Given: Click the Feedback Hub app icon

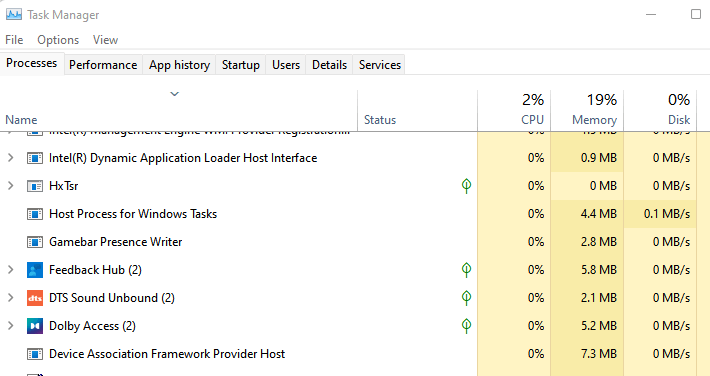Looking at the screenshot, I should pos(35,270).
